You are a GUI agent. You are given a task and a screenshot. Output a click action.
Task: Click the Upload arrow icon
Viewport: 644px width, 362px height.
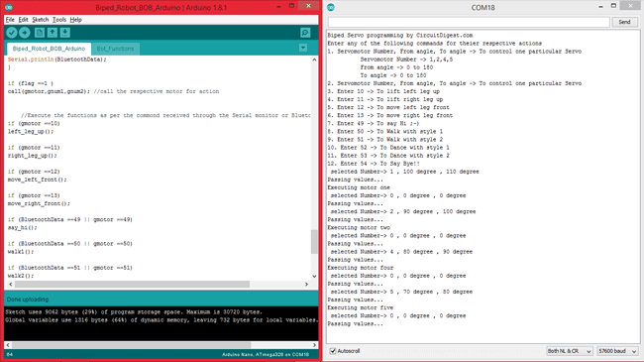click(25, 33)
